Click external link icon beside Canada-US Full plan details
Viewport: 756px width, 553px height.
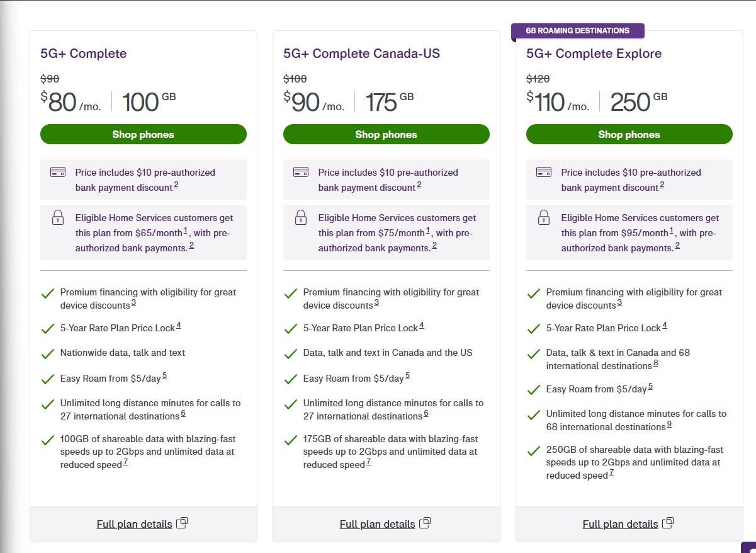(x=426, y=523)
